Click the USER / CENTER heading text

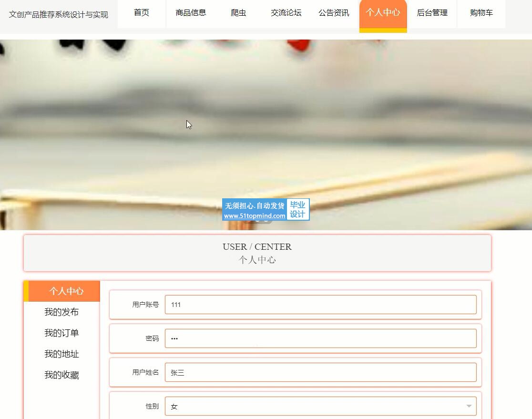pyautogui.click(x=257, y=246)
